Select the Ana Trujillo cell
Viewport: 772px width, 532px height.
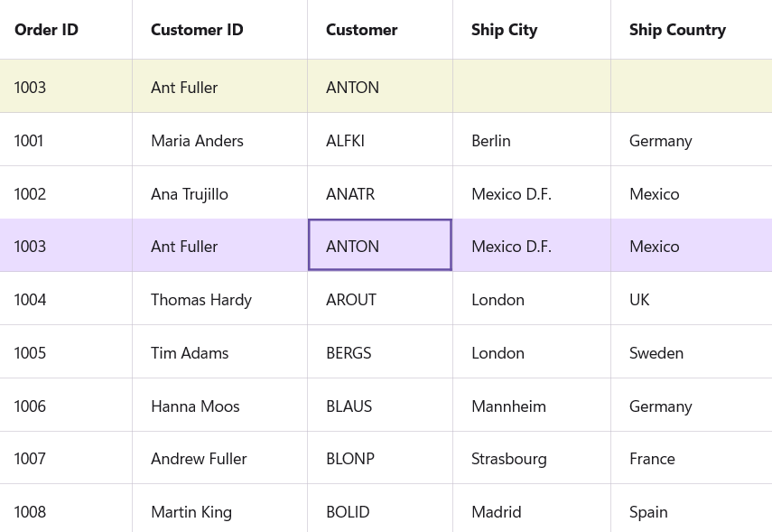point(190,194)
